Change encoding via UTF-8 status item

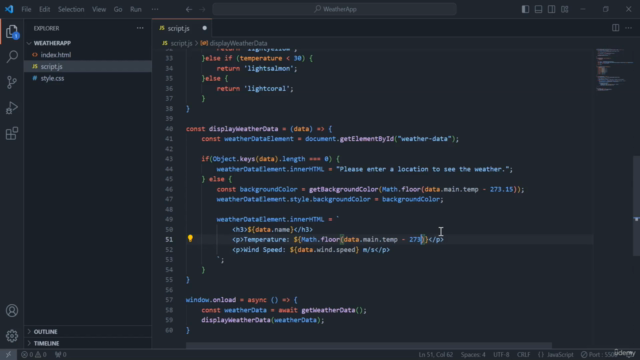point(501,354)
